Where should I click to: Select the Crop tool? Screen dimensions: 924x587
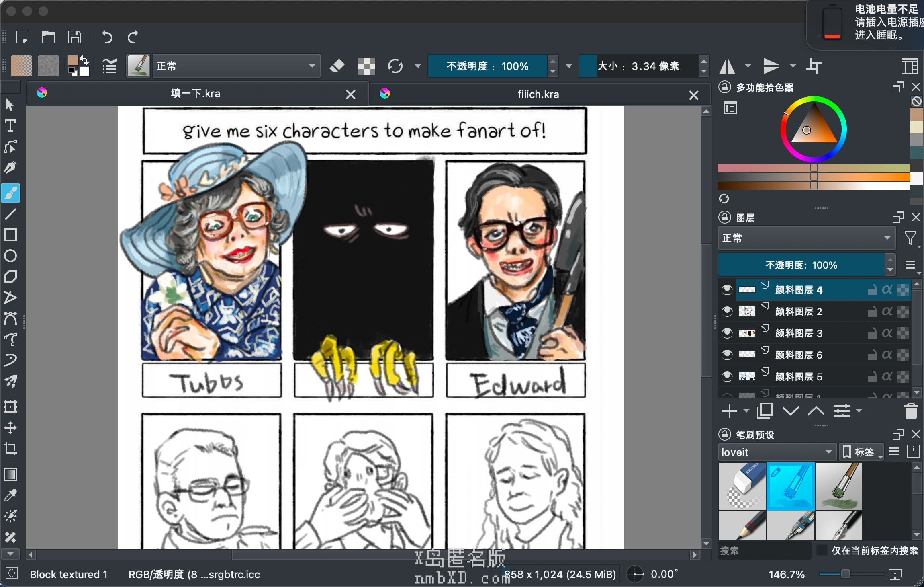10,448
